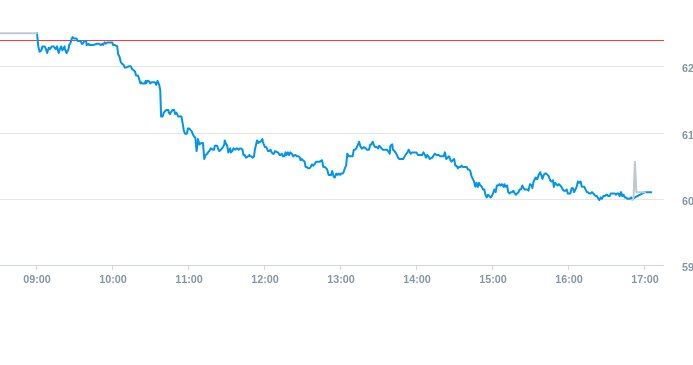Select the 16:00 time axis label
Screen dimensions: 693x365
tap(569, 279)
